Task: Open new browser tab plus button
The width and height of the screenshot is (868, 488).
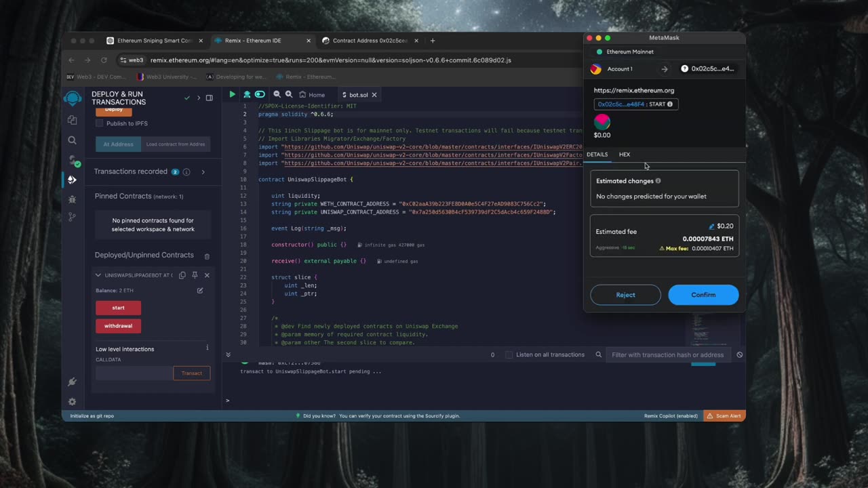Action: tap(433, 41)
